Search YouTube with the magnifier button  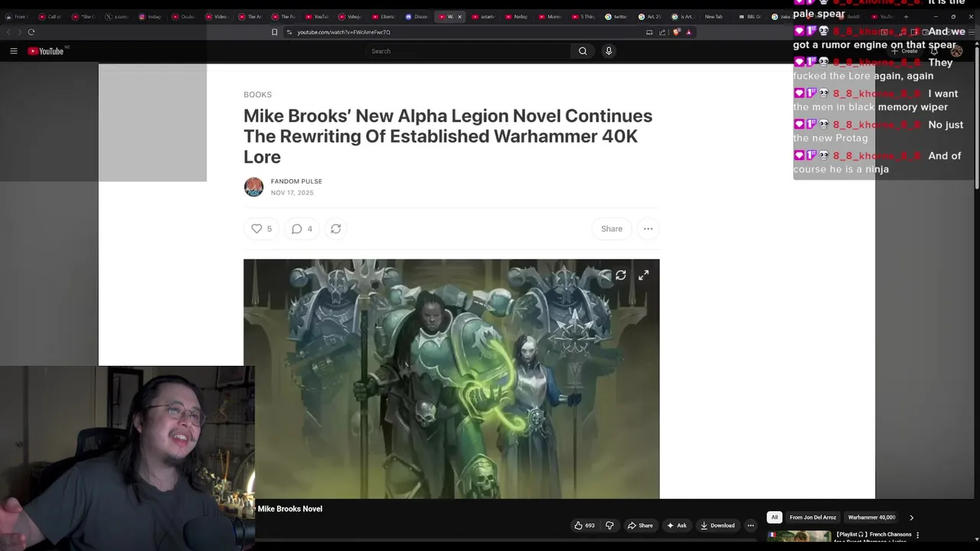[x=583, y=51]
